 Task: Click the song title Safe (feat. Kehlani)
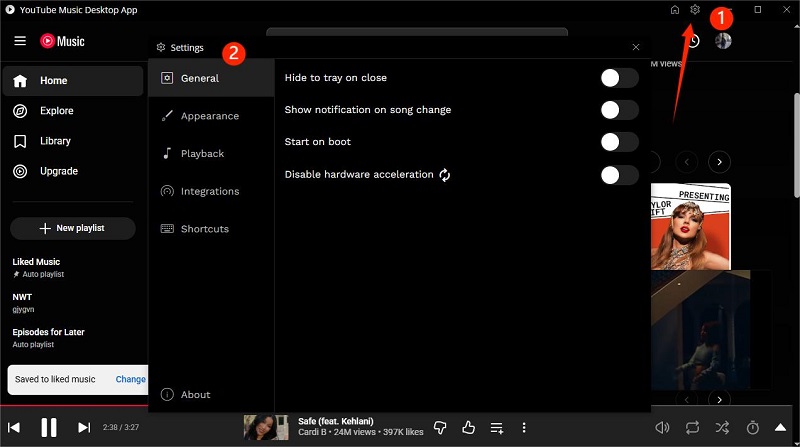(x=336, y=421)
